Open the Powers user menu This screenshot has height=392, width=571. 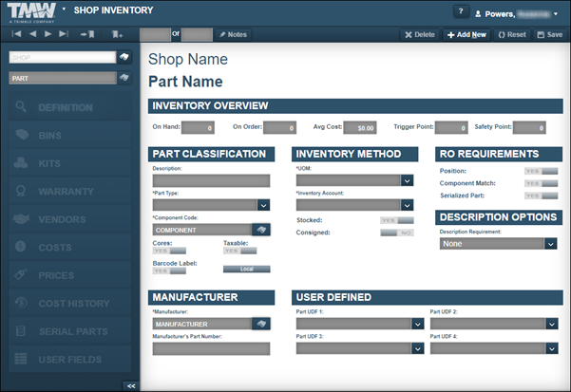pyautogui.click(x=516, y=14)
